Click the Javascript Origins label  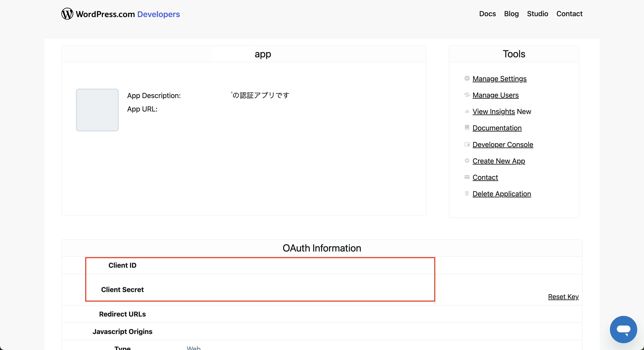(x=122, y=331)
